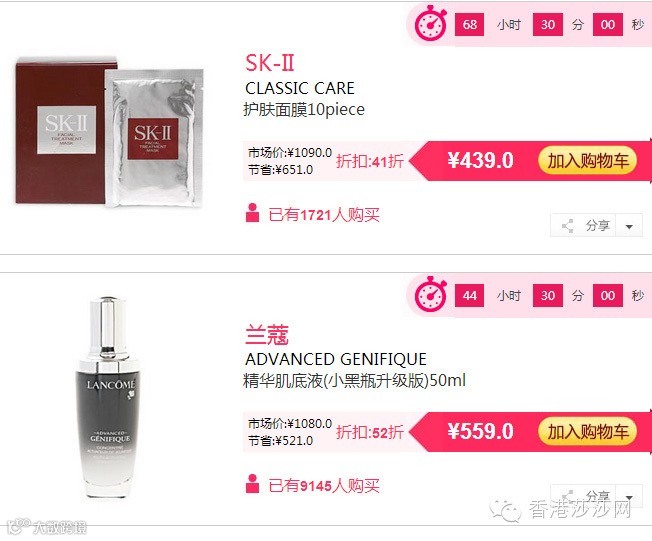Open the CLASSIC CARE product name

pyautogui.click(x=300, y=88)
